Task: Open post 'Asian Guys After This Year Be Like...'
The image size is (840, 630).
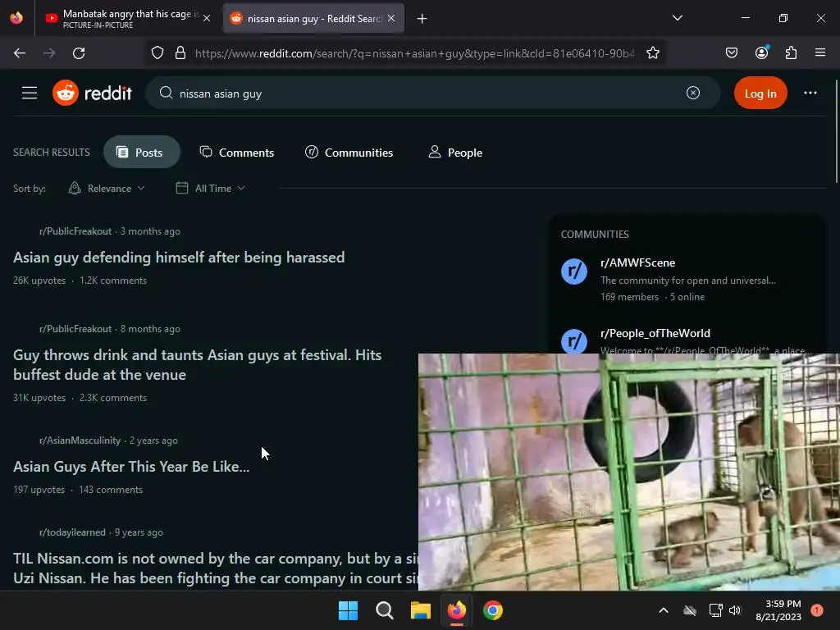Action: click(x=131, y=467)
